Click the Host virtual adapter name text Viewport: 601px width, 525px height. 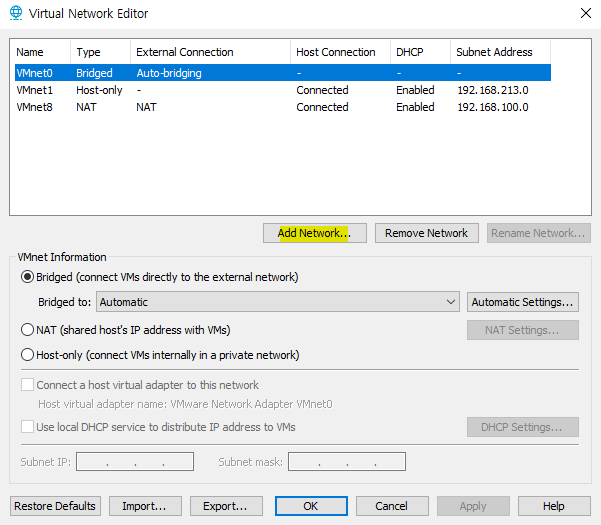click(x=185, y=404)
